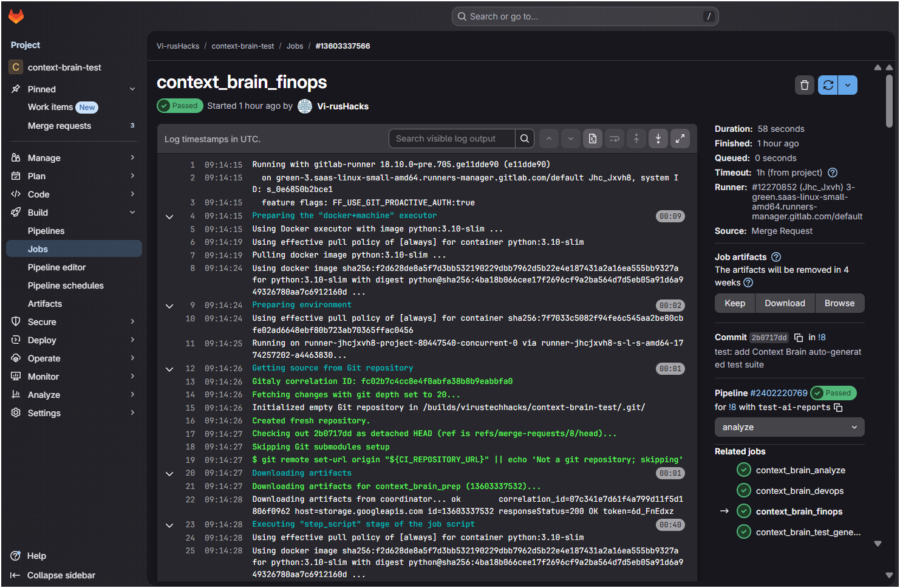
Task: Expand the Settings sidebar section
Action: [132, 413]
